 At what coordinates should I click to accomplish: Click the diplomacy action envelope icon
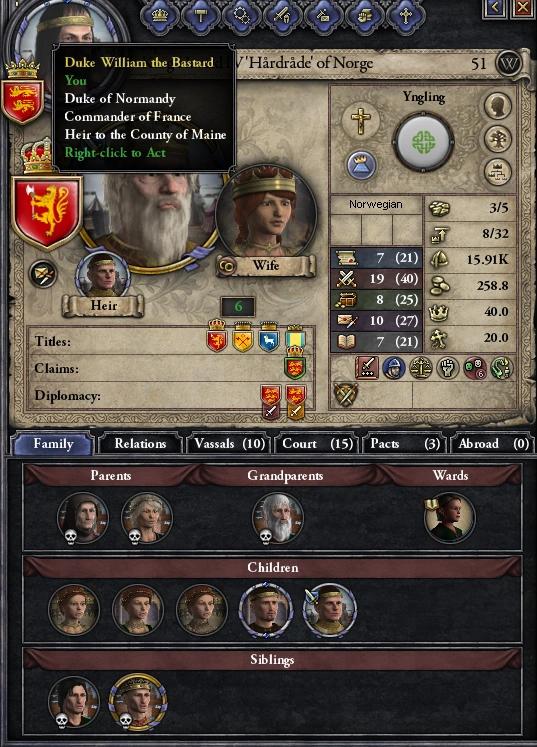43,274
